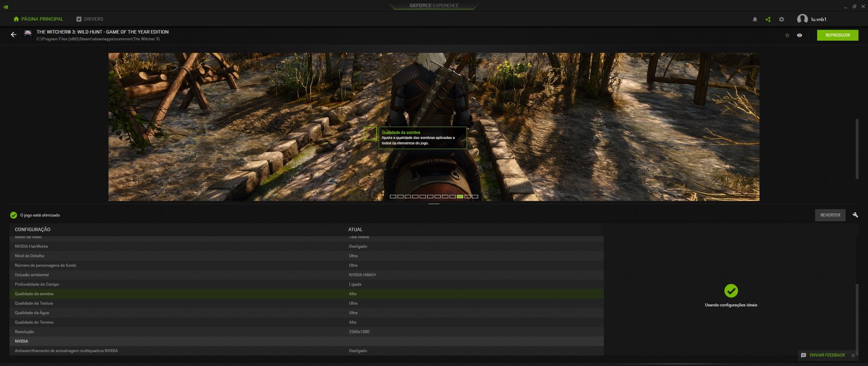
Task: Click the main page vertical scrollbar
Action: pos(857,149)
